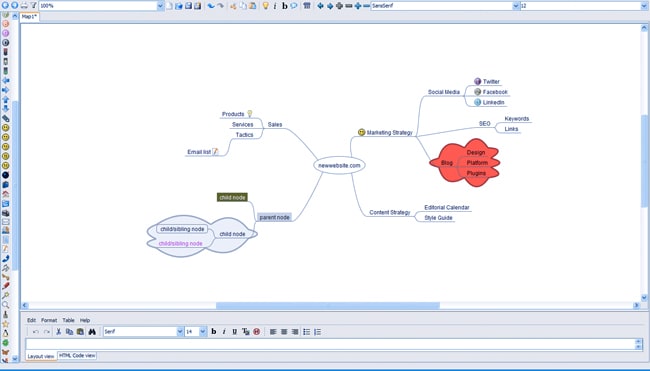Insert a numbered list in the note editor
The width and height of the screenshot is (650, 371).
click(x=318, y=332)
